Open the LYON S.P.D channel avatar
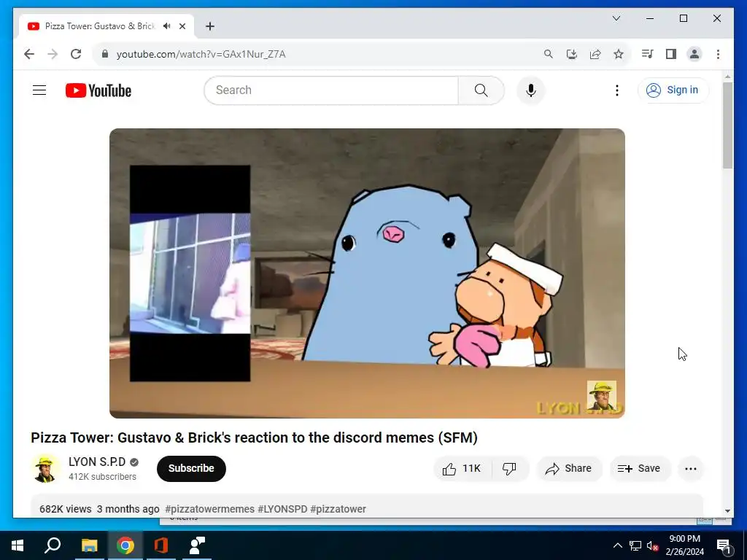The height and width of the screenshot is (560, 747). [x=46, y=469]
